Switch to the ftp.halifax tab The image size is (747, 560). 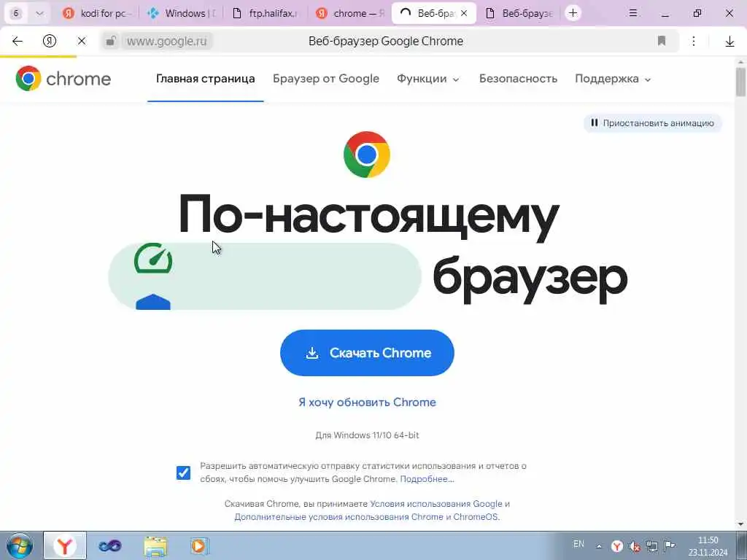(x=266, y=13)
